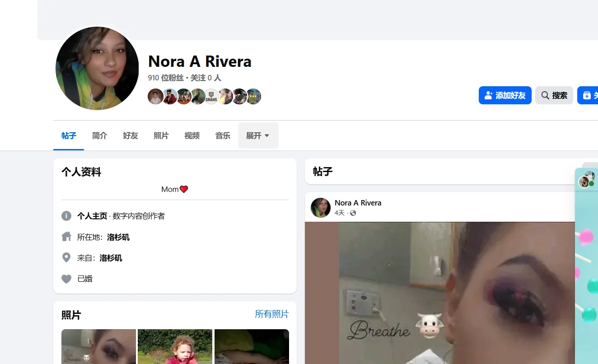The width and height of the screenshot is (598, 364).
Task: Switch to the 音乐 tab
Action: [x=223, y=135]
